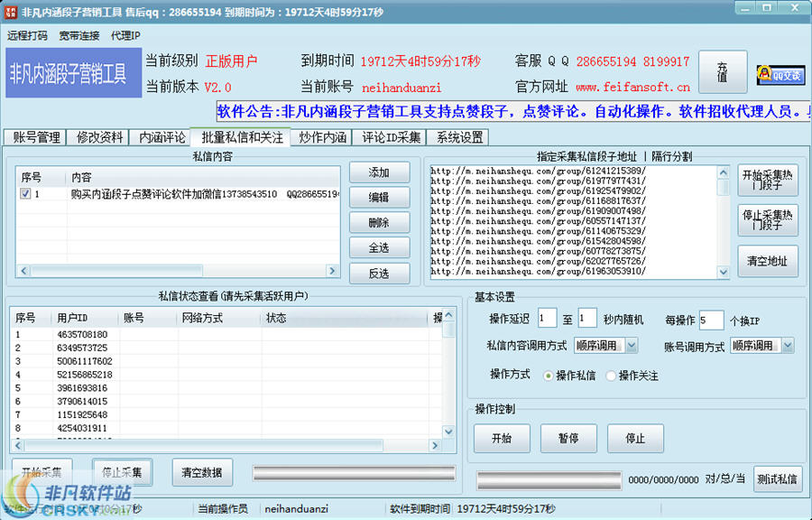
Task: Open the 代理IP menu
Action: click(x=125, y=36)
